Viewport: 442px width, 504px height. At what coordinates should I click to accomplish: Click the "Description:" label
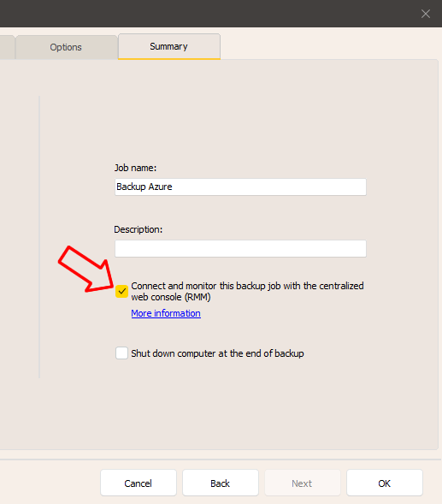point(138,229)
